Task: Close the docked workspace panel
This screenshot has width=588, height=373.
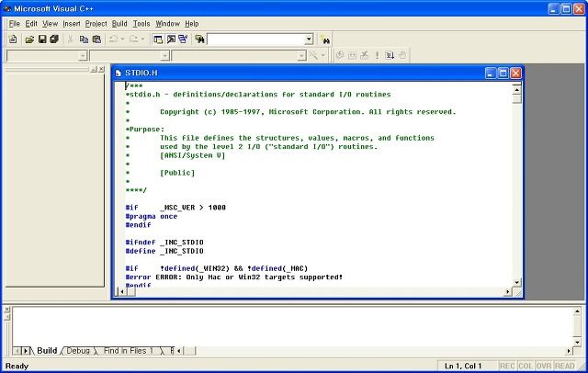Action: coord(102,69)
